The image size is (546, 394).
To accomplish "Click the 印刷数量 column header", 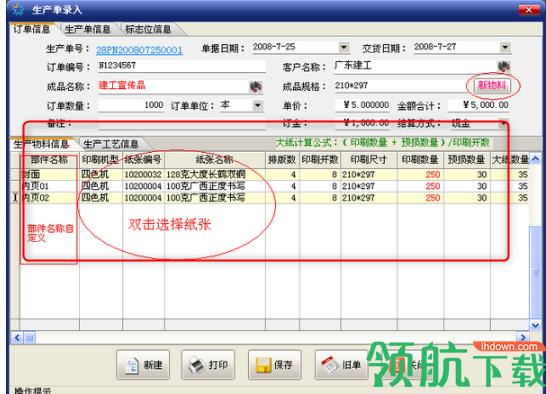I will (x=420, y=160).
